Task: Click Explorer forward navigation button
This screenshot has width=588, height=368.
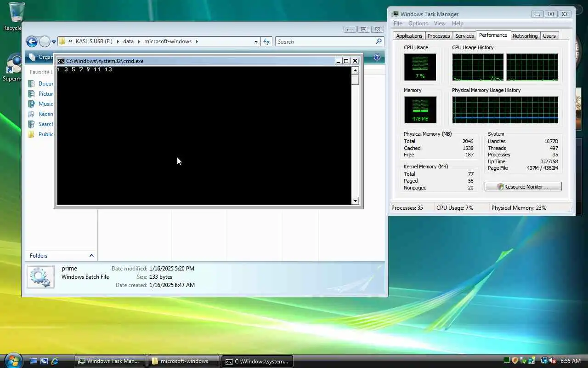Action: click(45, 42)
